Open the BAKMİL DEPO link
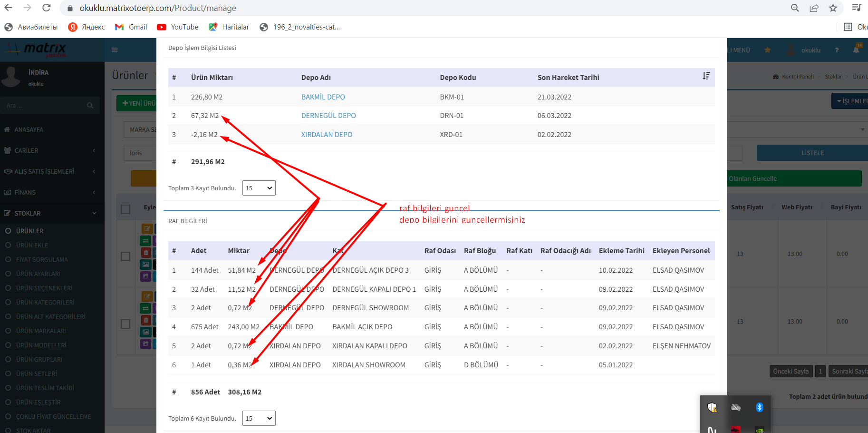The image size is (868, 433). pos(323,97)
